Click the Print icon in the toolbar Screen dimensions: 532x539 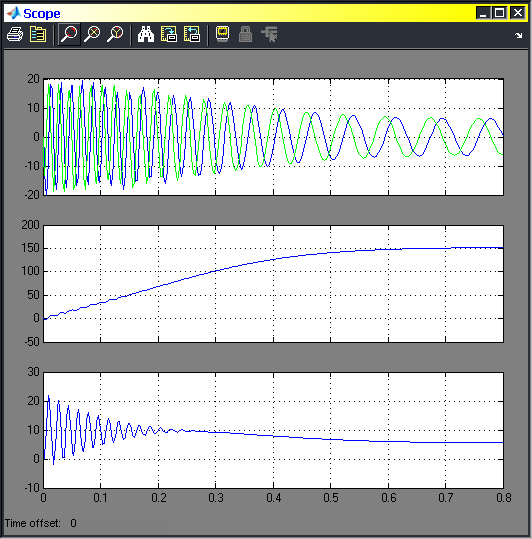coord(15,34)
